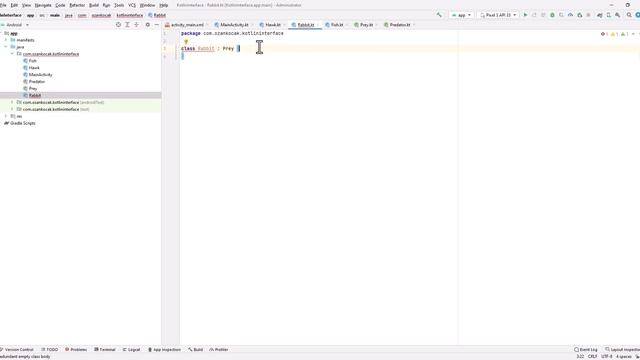Click Rabbit breadcrumb in navigation bar
640x360 pixels.
(x=157, y=15)
